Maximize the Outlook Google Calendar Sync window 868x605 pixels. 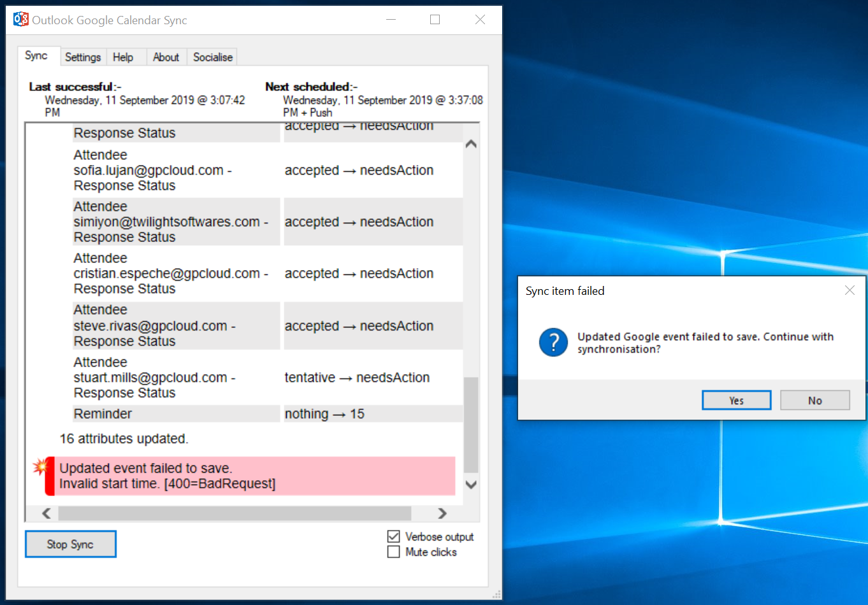click(435, 20)
